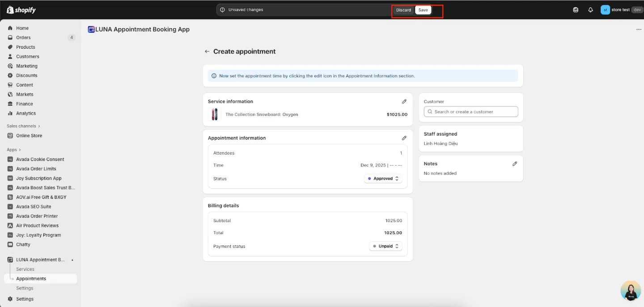The height and width of the screenshot is (307, 644).
Task: Click the snowboard product thumbnail
Action: pos(215,114)
